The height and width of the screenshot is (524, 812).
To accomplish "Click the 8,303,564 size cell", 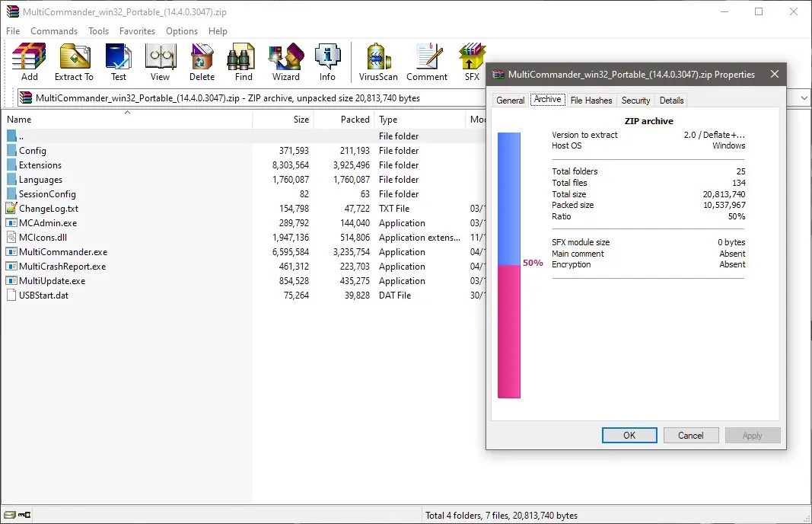I will click(x=291, y=165).
